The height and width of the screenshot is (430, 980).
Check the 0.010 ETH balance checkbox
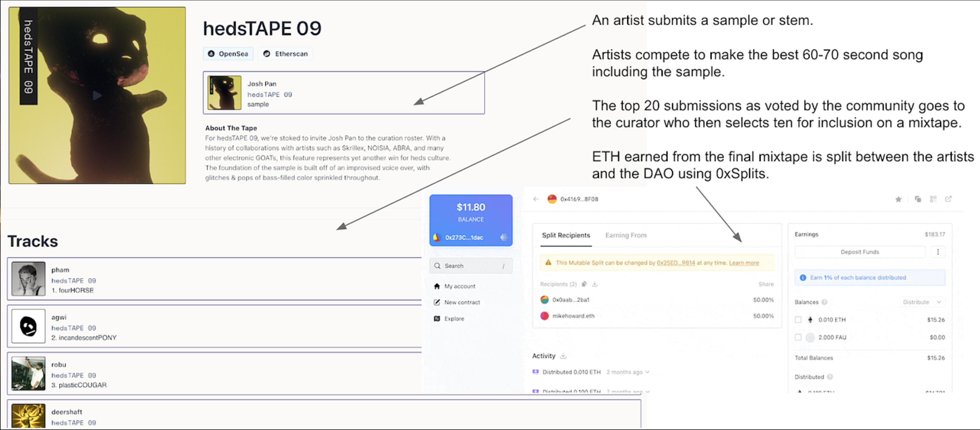click(x=798, y=320)
